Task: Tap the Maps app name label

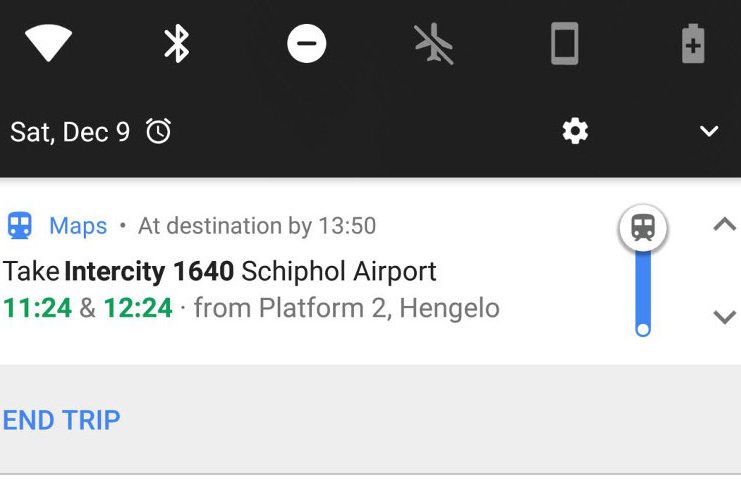Action: coord(78,226)
